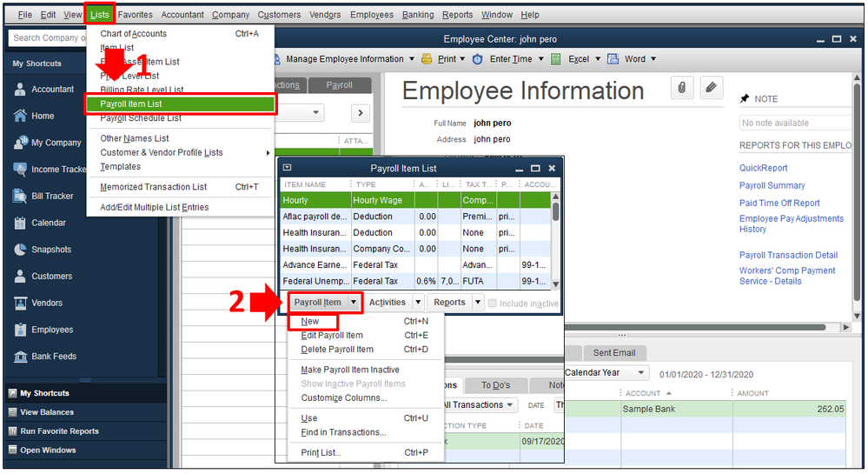Viewport: 868px width, 474px height.
Task: Open the Snapshots pie icon
Action: point(20,250)
